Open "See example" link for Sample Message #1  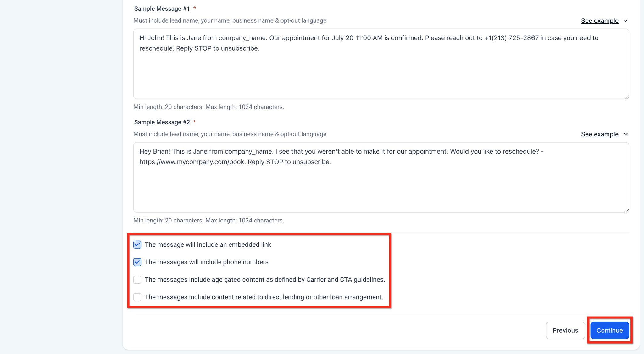(x=599, y=21)
